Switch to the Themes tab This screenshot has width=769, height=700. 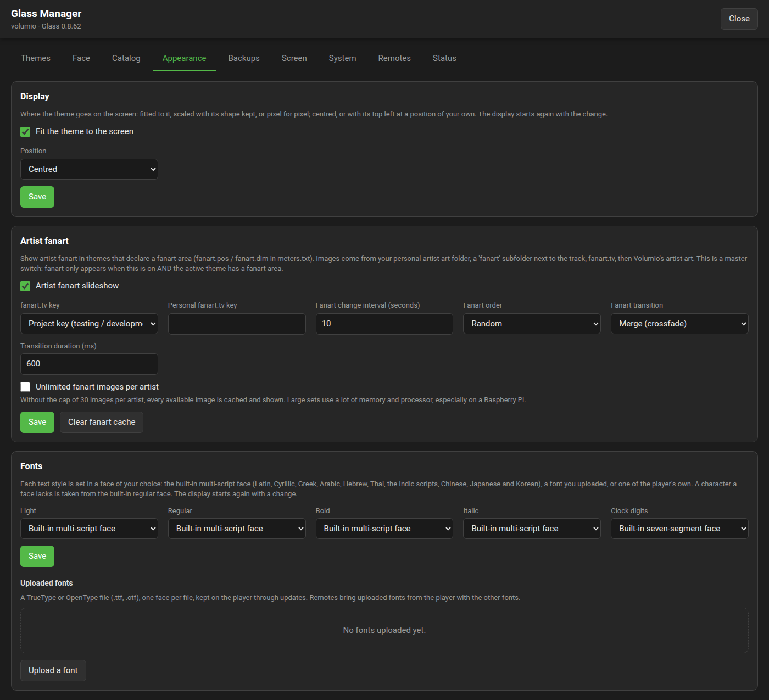36,58
